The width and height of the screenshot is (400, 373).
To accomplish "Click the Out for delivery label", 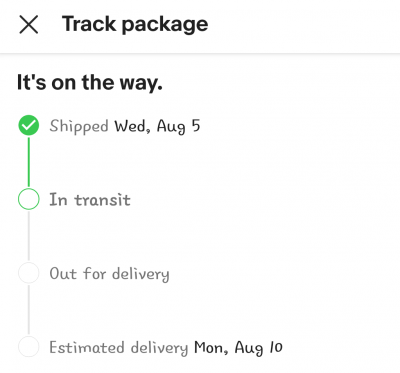I will [109, 274].
